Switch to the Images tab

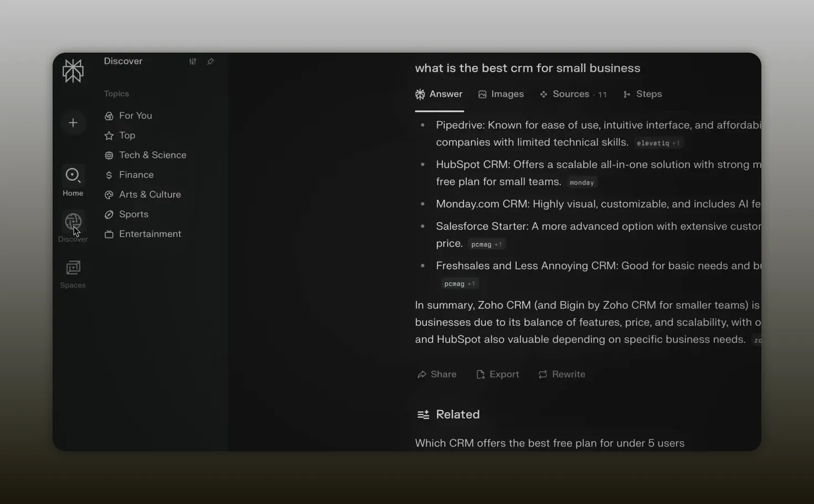[x=501, y=94]
